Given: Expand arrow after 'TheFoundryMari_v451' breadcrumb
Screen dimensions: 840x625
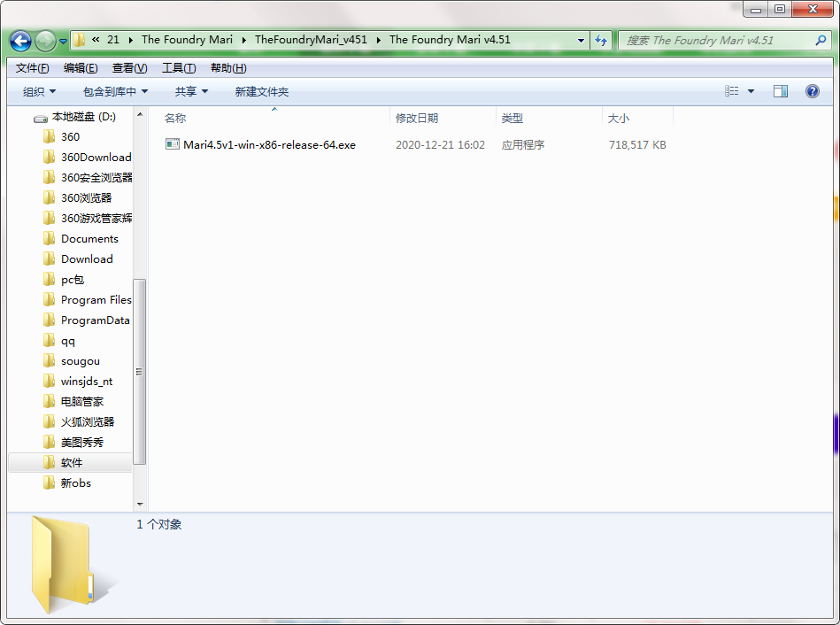Looking at the screenshot, I should [x=378, y=40].
